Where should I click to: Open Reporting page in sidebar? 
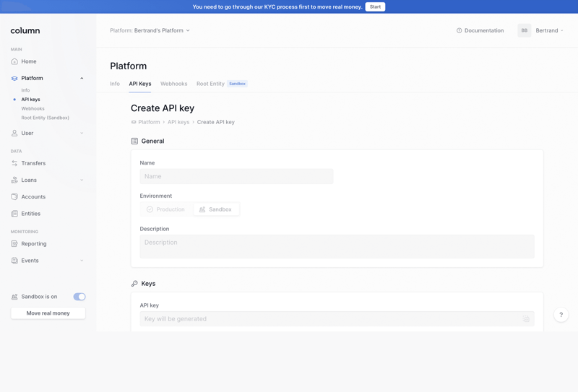(x=34, y=244)
